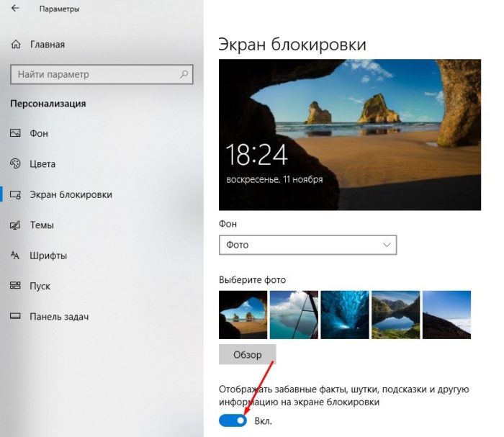Click the Вкл. toggle label

coord(264,421)
